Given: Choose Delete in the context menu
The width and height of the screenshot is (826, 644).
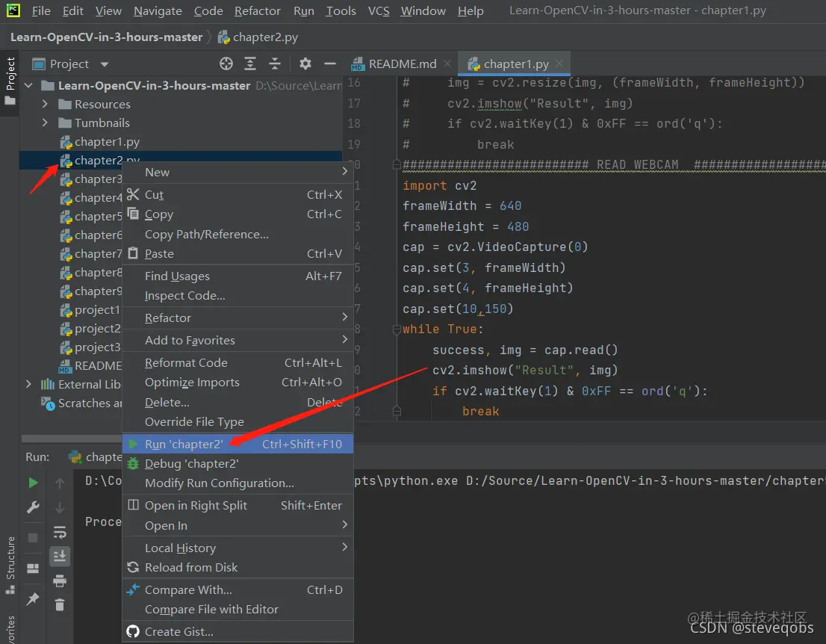Looking at the screenshot, I should 237,403.
